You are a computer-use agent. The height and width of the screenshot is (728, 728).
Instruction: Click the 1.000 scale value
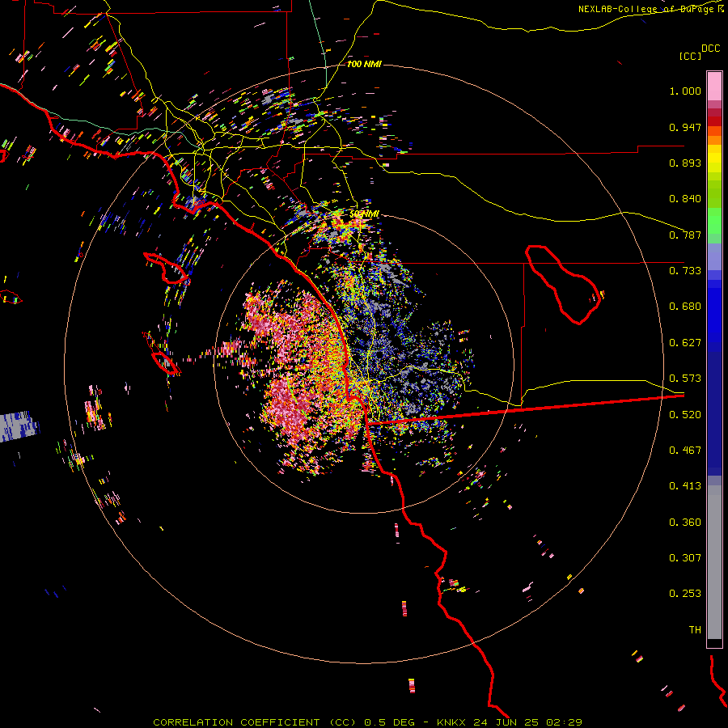(x=685, y=91)
